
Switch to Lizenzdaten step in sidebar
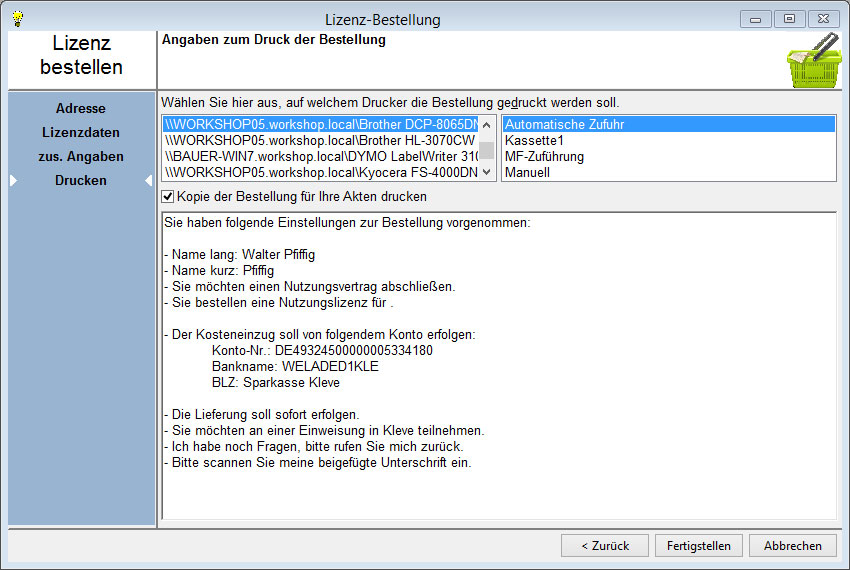(81, 132)
